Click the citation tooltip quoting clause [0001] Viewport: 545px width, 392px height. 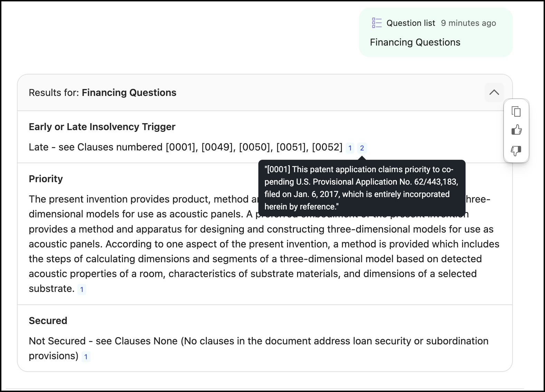[361, 188]
